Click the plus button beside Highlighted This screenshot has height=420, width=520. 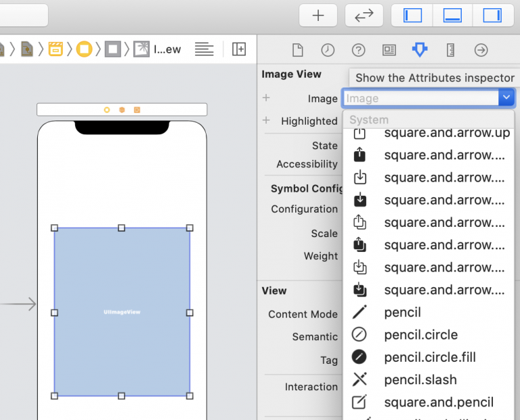tap(266, 121)
